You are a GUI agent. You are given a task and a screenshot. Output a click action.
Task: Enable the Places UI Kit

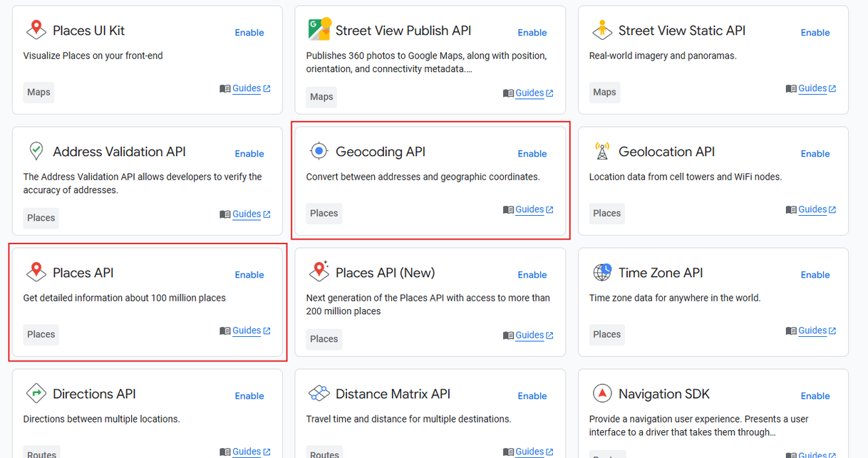pyautogui.click(x=249, y=33)
